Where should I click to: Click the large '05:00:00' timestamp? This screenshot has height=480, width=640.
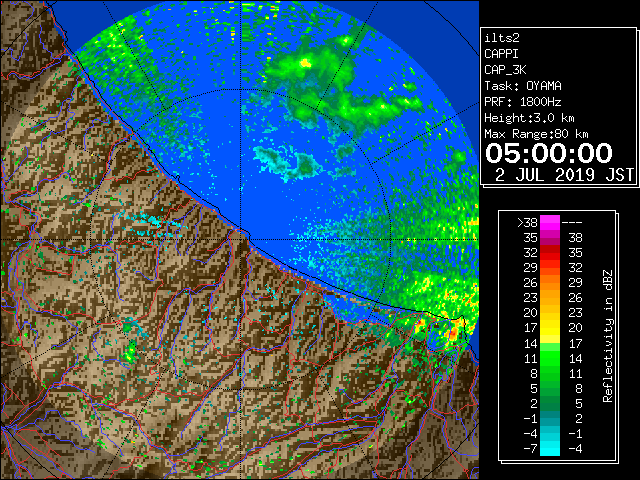pyautogui.click(x=549, y=153)
